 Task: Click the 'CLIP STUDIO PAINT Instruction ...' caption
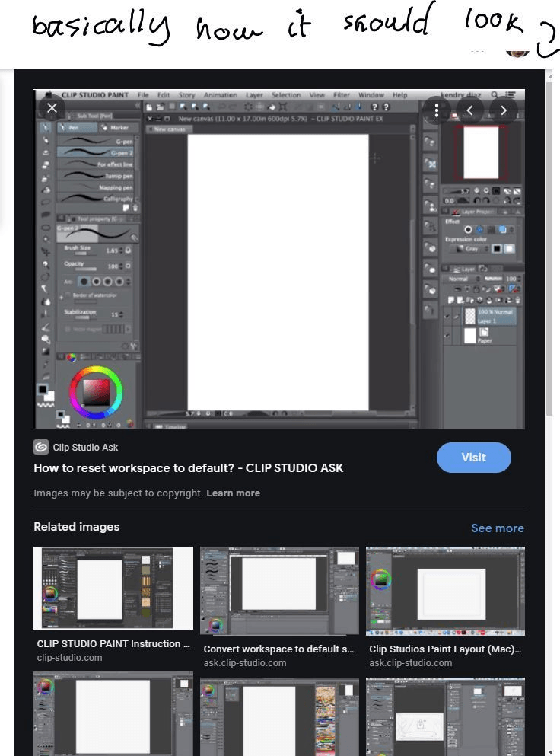[x=113, y=643]
